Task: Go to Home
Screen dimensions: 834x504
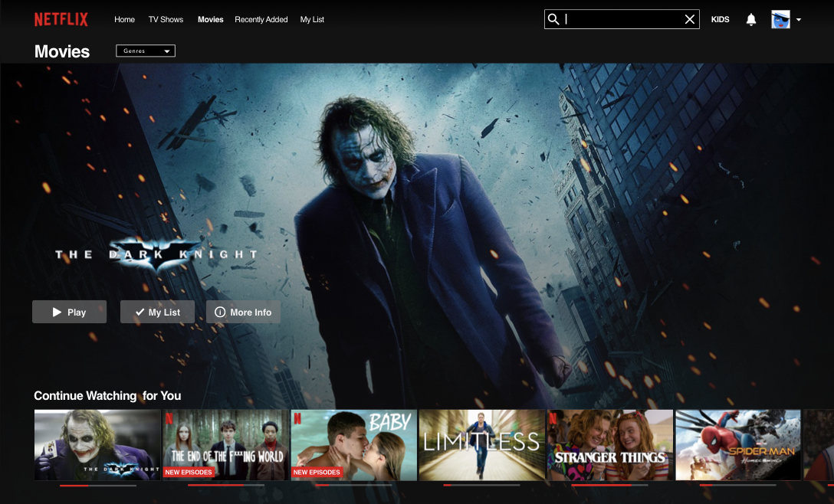Action: pos(124,20)
